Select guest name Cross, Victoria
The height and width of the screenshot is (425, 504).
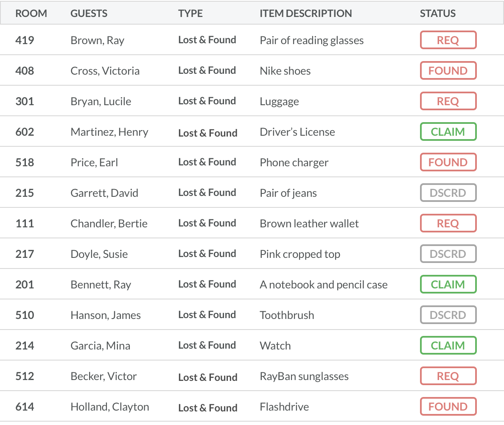pyautogui.click(x=105, y=71)
